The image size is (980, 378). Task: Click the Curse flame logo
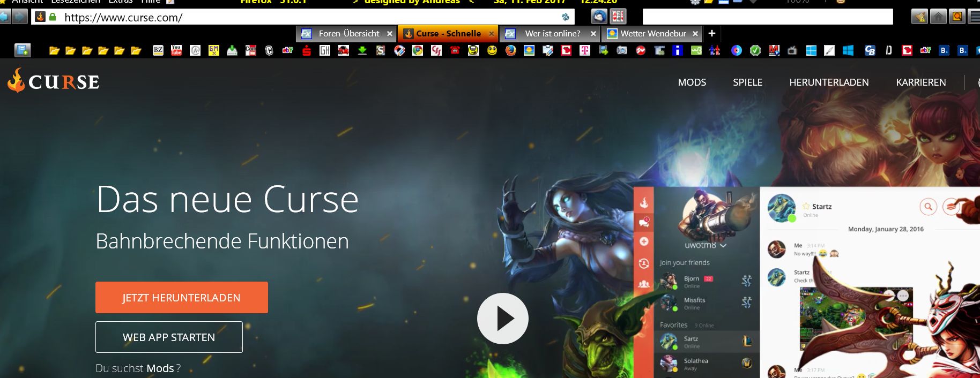54,81
